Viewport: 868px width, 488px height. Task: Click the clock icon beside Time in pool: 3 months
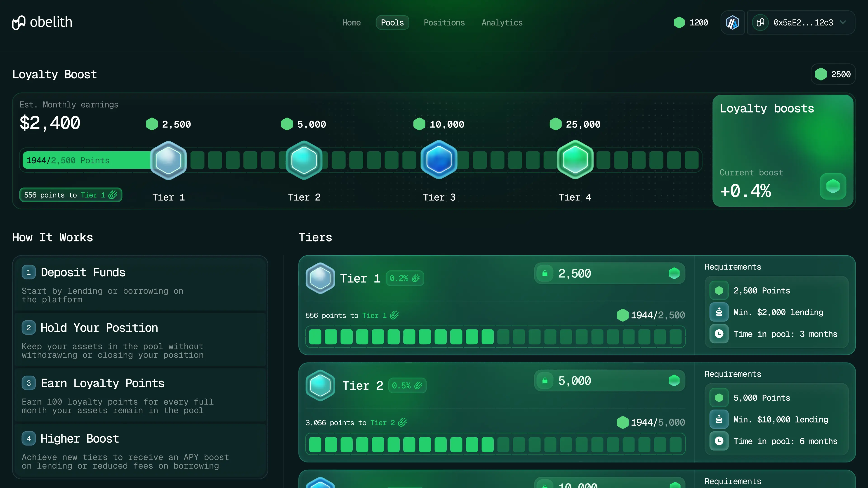(719, 334)
